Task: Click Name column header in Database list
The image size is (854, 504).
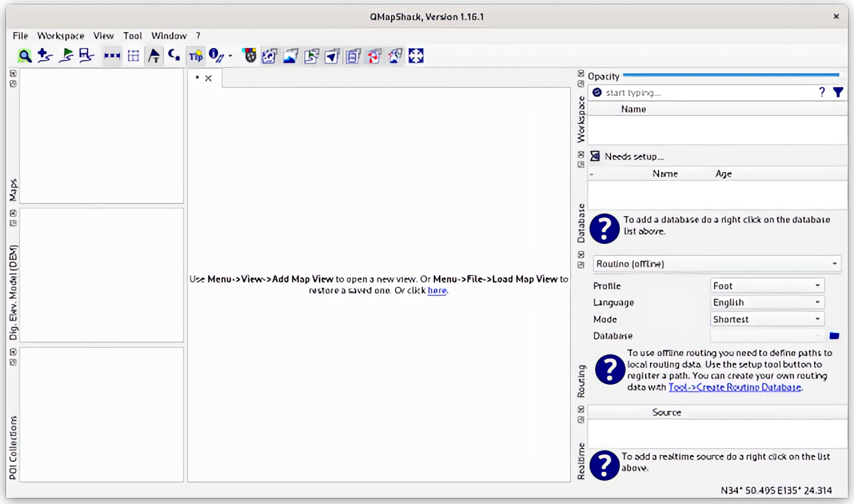Action: (665, 174)
